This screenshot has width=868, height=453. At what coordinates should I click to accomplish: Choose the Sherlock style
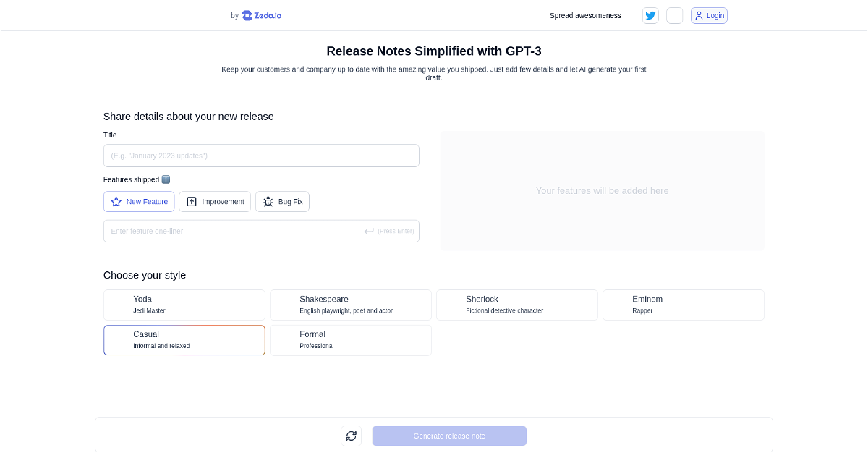517,305
